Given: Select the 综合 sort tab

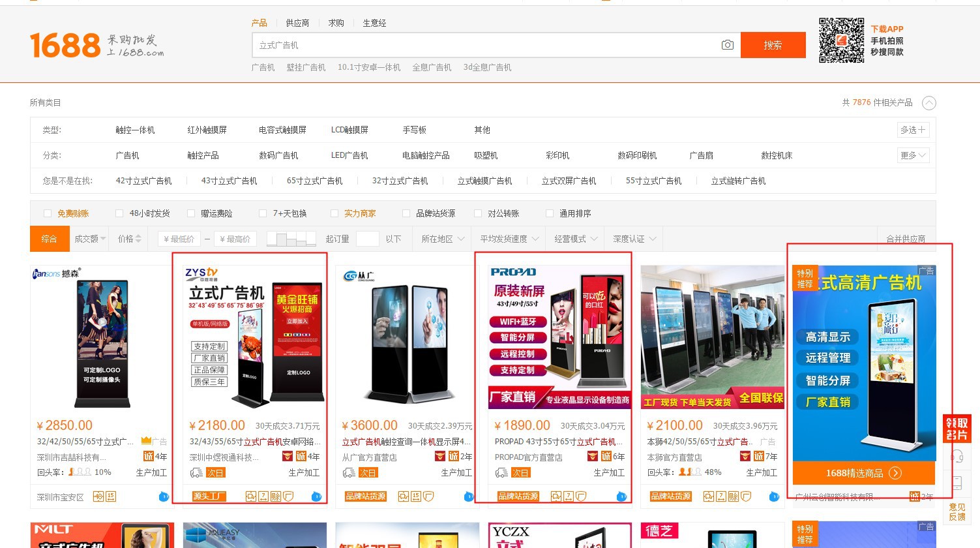Looking at the screenshot, I should tap(50, 239).
